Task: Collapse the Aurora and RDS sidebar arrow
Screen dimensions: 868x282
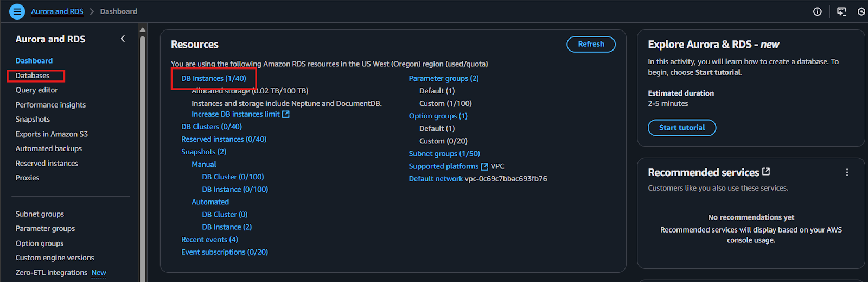Action: pos(123,39)
